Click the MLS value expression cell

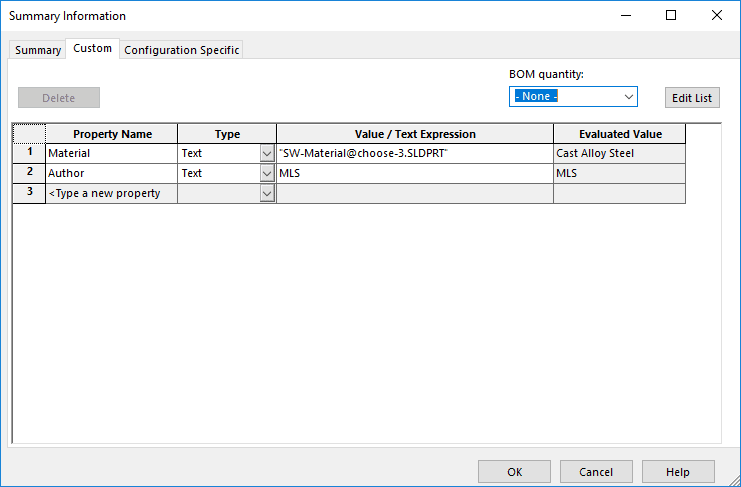click(x=415, y=173)
